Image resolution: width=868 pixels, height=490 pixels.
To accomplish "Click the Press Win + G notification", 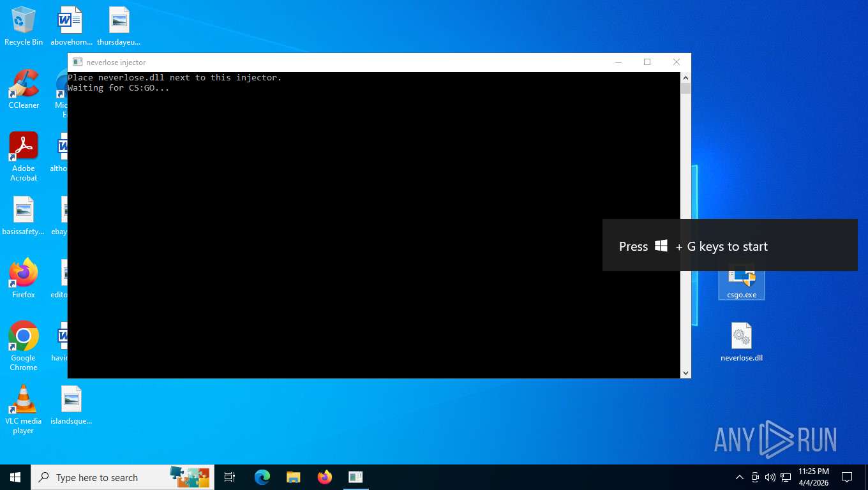I will coord(730,246).
